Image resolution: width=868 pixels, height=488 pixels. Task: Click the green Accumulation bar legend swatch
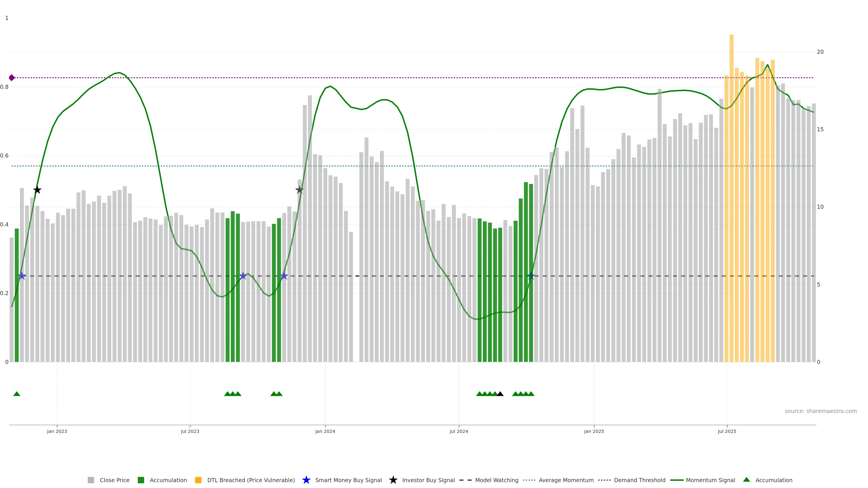click(141, 480)
